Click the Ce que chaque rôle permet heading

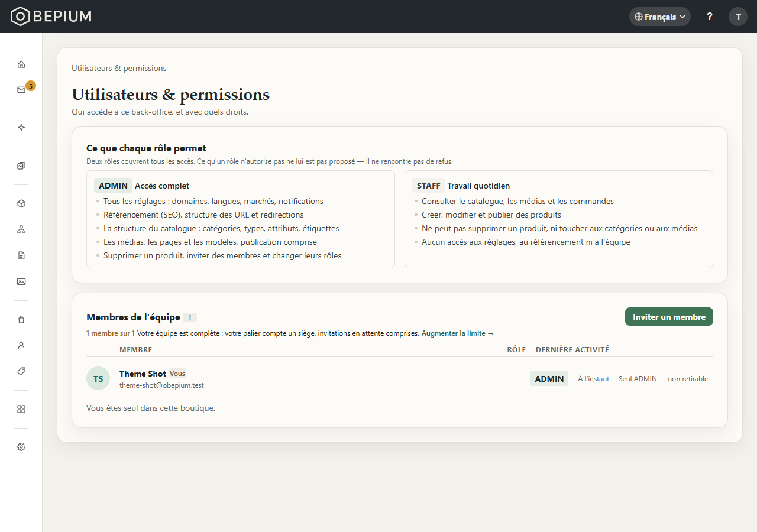coord(146,148)
